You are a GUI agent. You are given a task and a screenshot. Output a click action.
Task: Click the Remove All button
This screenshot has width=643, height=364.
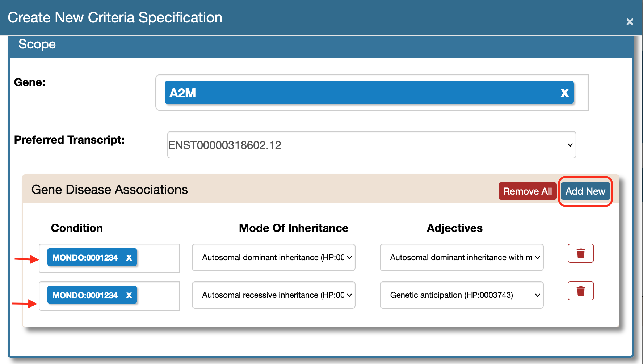click(x=527, y=191)
